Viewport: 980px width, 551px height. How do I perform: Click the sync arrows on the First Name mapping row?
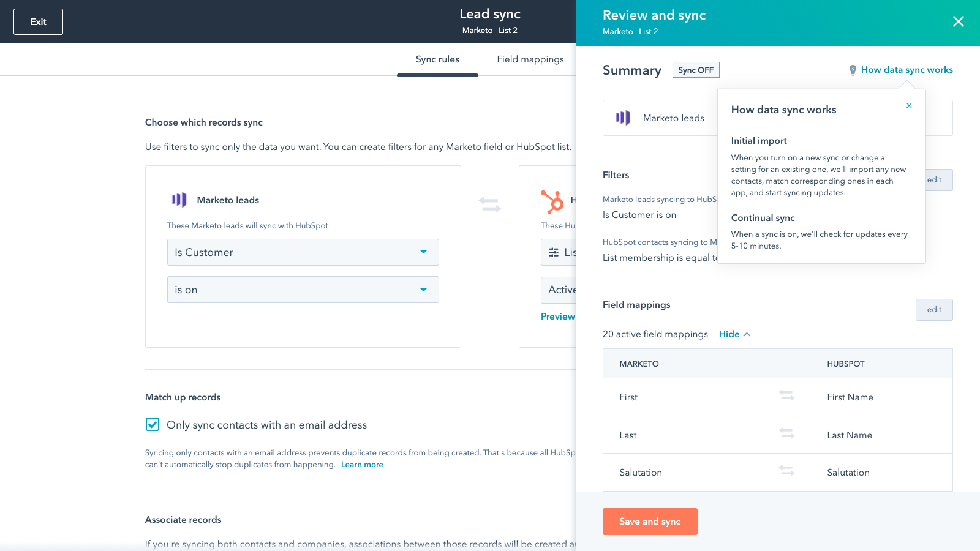[787, 397]
